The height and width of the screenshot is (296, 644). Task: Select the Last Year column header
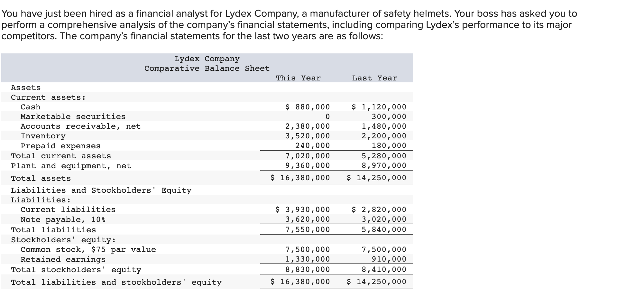pos(374,78)
